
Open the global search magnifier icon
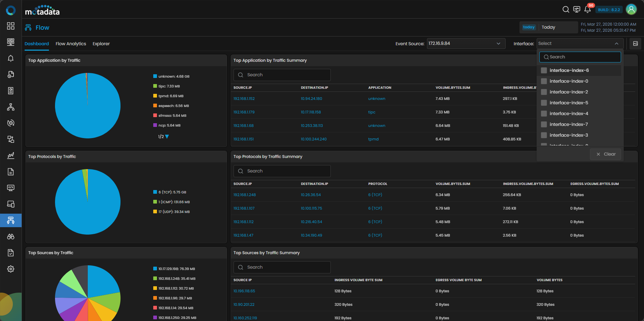[566, 9]
